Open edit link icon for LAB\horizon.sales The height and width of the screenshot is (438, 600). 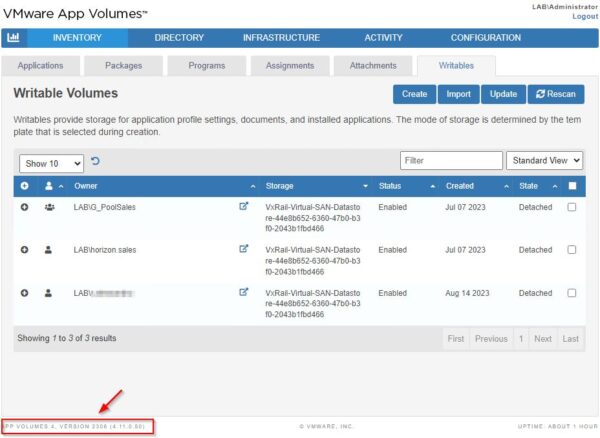click(243, 249)
